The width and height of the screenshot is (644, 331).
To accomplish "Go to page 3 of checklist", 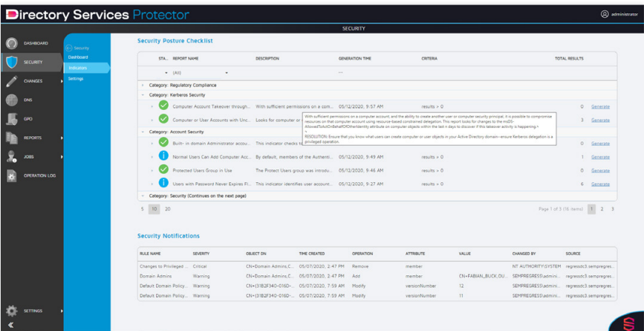I will point(612,209).
